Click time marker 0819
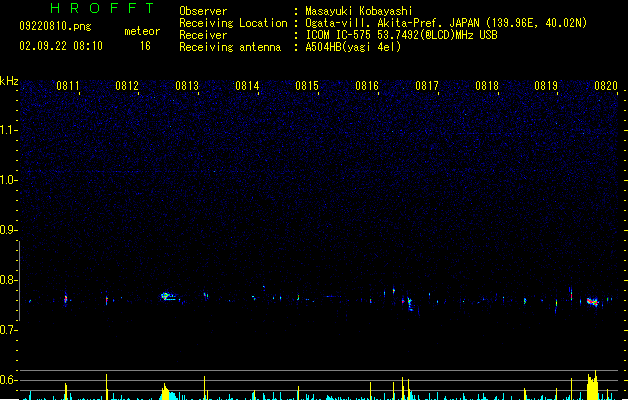Viewport: 629px width, 400px height. point(546,86)
